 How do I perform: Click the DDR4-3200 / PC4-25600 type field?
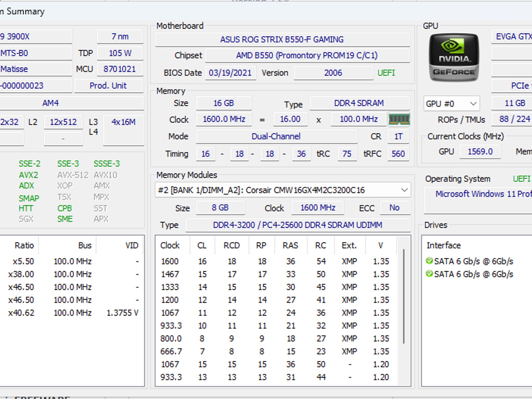coord(298,225)
